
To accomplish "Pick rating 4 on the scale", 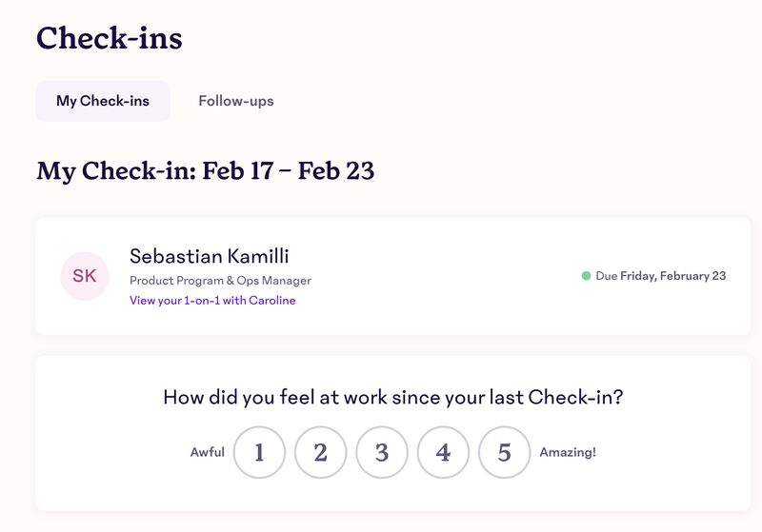I will click(x=443, y=452).
